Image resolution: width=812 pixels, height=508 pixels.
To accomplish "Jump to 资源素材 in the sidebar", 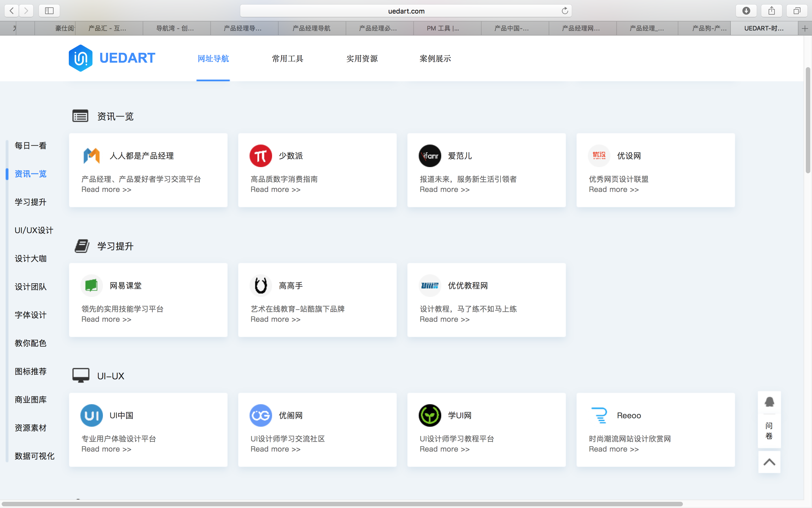I will (x=30, y=428).
